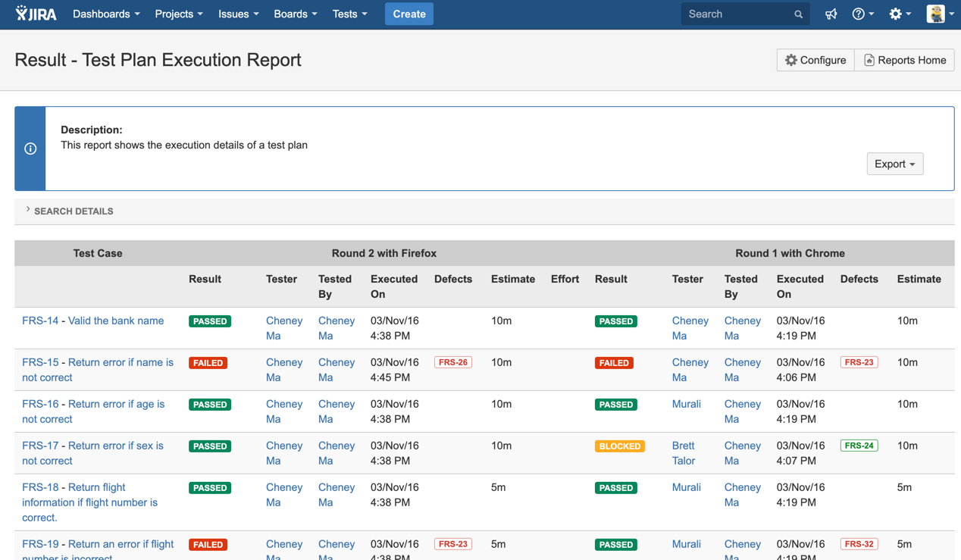Click the info icon in description panel
Screen dimensions: 961x560
click(30, 149)
